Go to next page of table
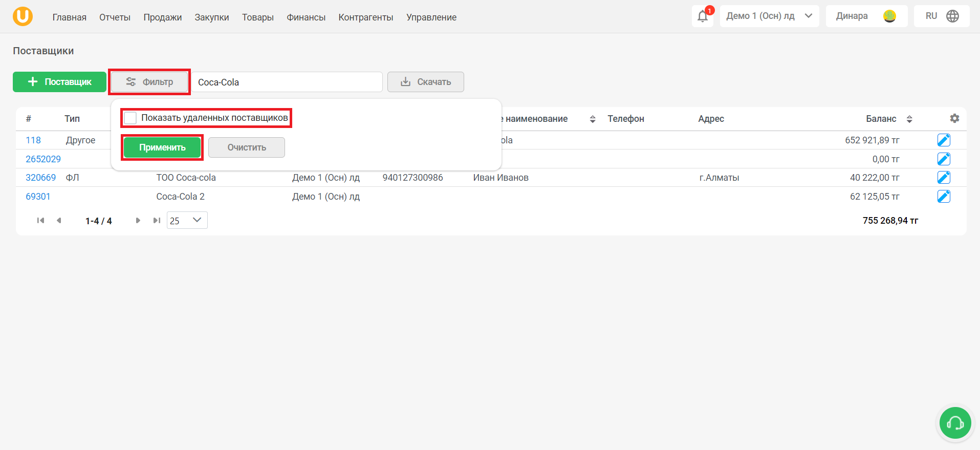 click(138, 221)
